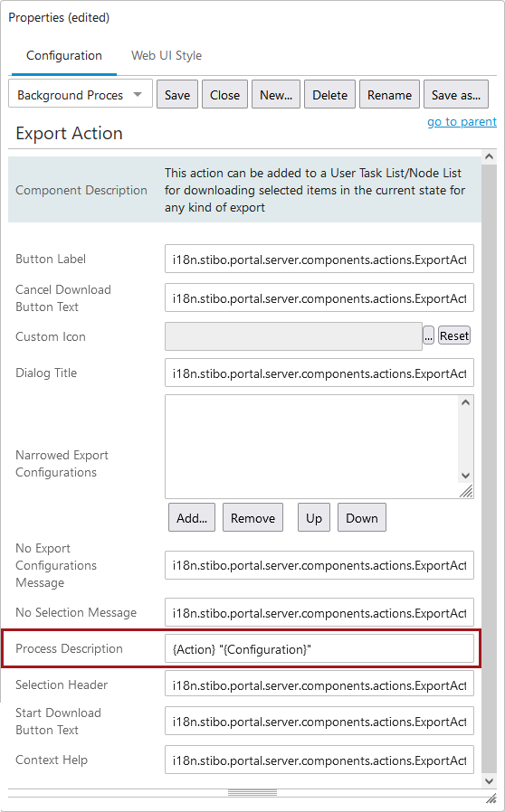Click the horizontal splitter handle at bottom
505x812 pixels.
point(252,793)
